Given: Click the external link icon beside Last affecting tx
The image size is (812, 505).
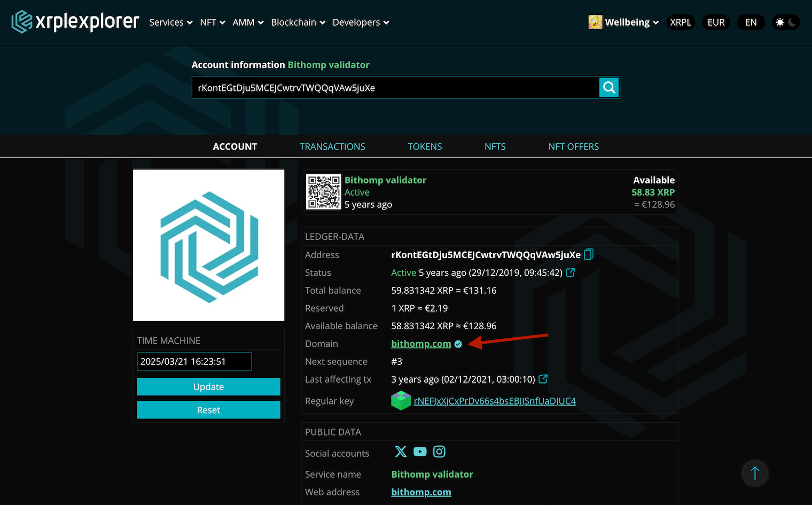Looking at the screenshot, I should (543, 379).
